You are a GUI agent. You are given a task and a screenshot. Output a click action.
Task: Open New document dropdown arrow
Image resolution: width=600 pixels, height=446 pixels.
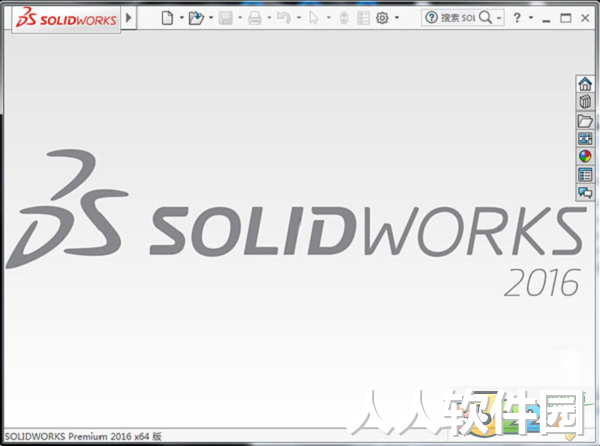(181, 18)
